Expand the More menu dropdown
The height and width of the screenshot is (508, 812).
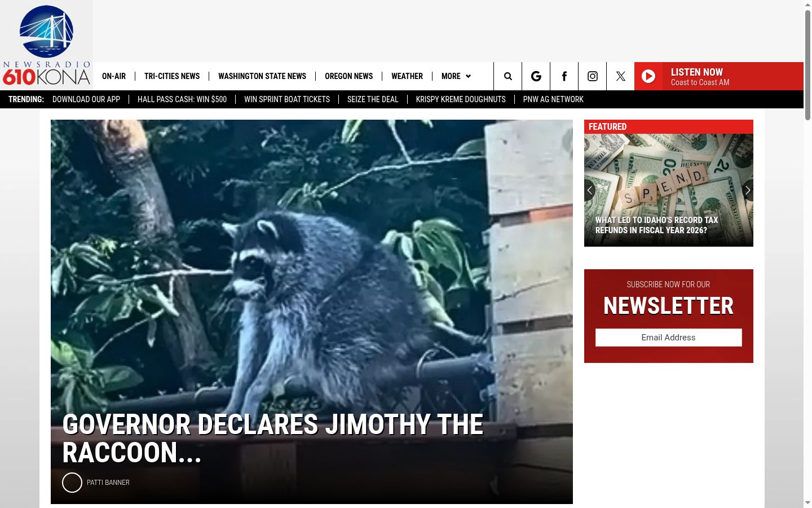click(x=456, y=76)
